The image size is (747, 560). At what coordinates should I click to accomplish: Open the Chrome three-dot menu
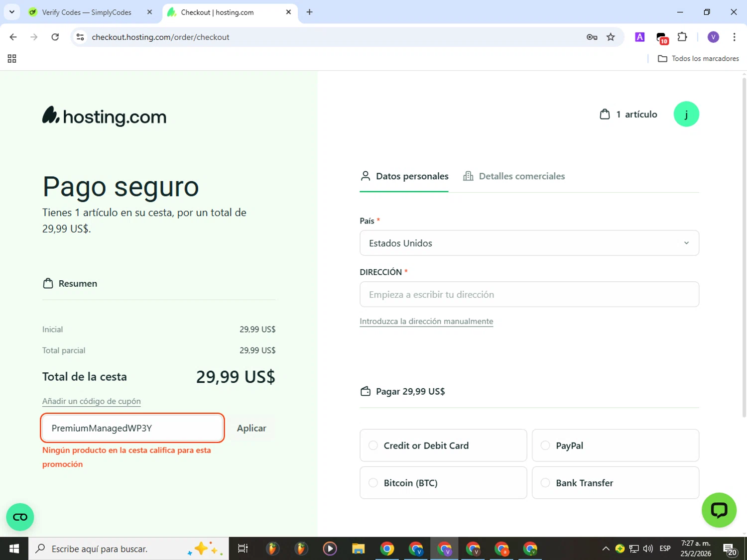point(734,37)
